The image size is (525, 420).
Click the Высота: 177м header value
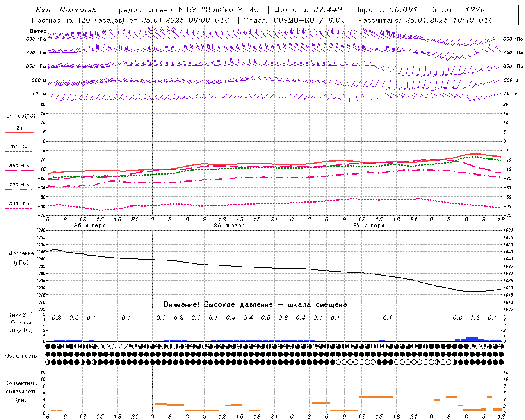click(457, 10)
